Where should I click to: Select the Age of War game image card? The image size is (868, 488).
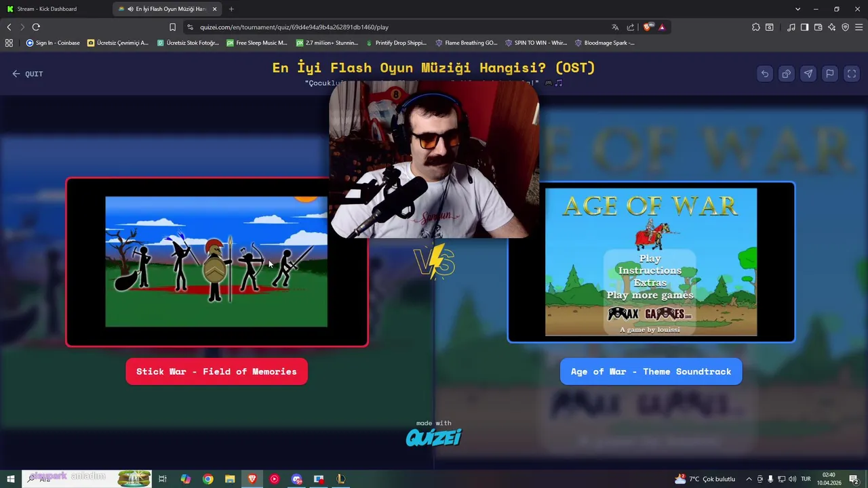click(x=651, y=262)
